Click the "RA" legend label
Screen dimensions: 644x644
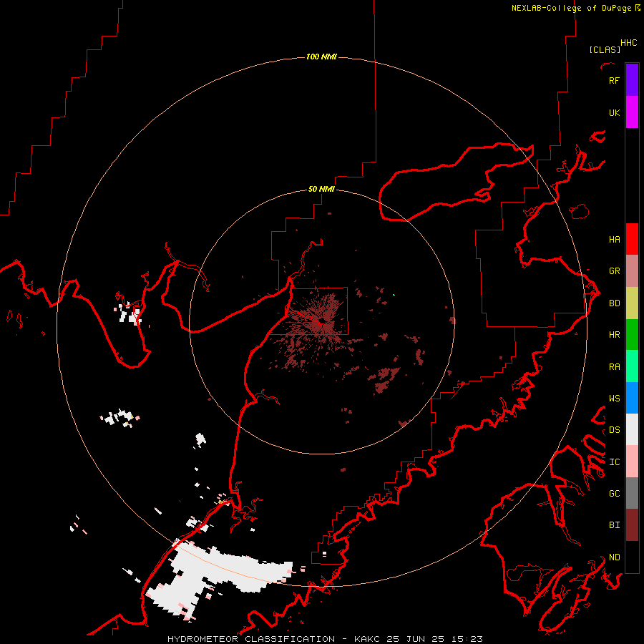(614, 367)
